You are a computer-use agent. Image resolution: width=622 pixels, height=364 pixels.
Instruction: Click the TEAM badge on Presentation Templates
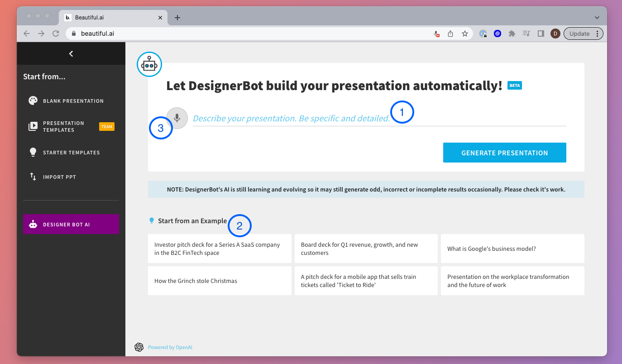click(x=107, y=127)
